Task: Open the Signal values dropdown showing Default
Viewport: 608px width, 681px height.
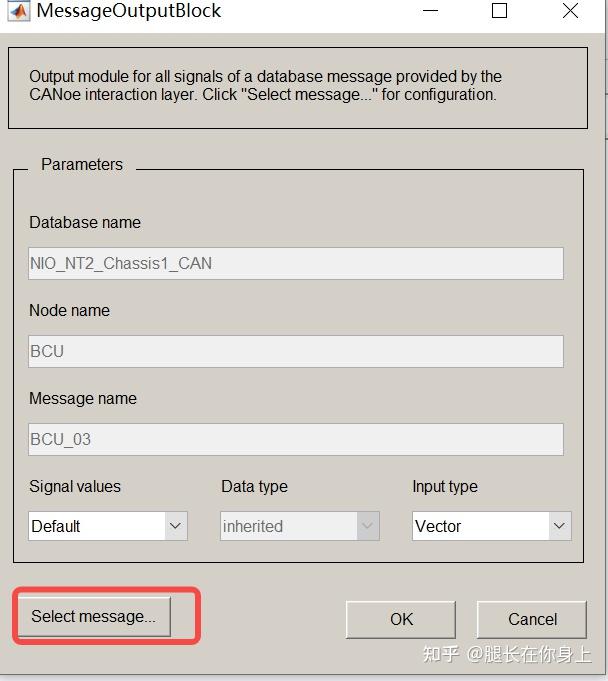Action: pyautogui.click(x=108, y=526)
